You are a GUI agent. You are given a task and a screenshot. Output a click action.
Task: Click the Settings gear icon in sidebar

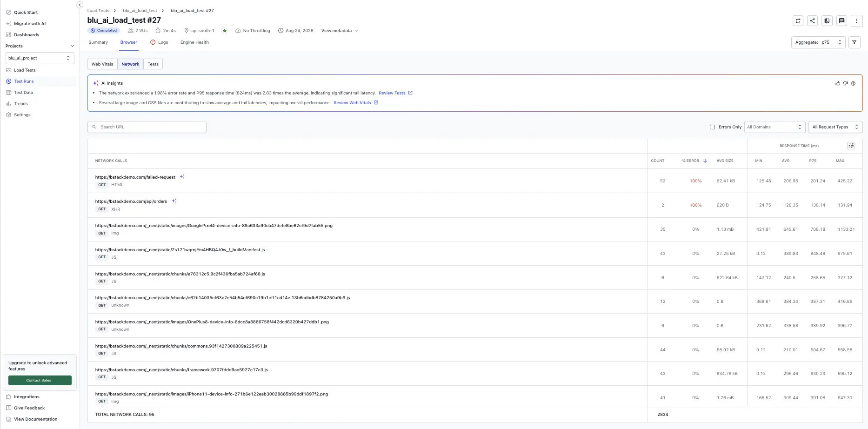click(x=8, y=115)
